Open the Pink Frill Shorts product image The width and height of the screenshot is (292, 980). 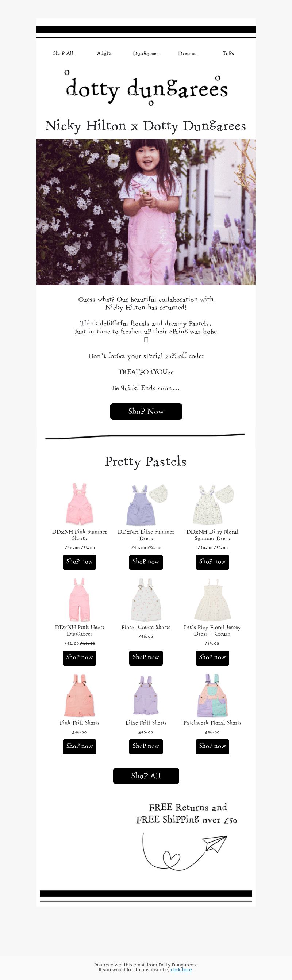coord(80,695)
